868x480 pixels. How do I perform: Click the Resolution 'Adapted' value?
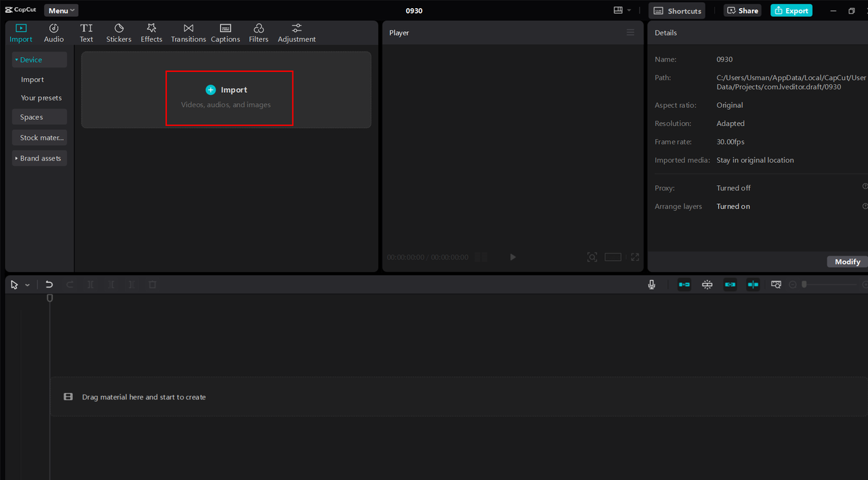pyautogui.click(x=730, y=123)
